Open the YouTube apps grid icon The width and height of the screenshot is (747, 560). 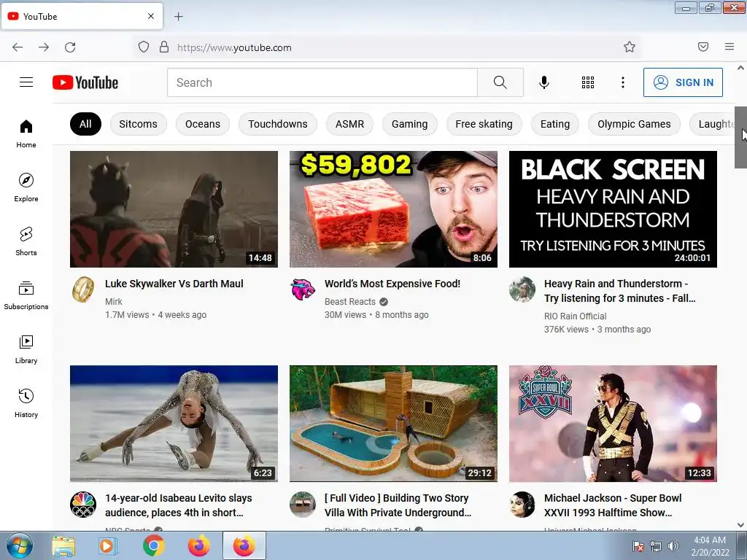click(x=588, y=82)
